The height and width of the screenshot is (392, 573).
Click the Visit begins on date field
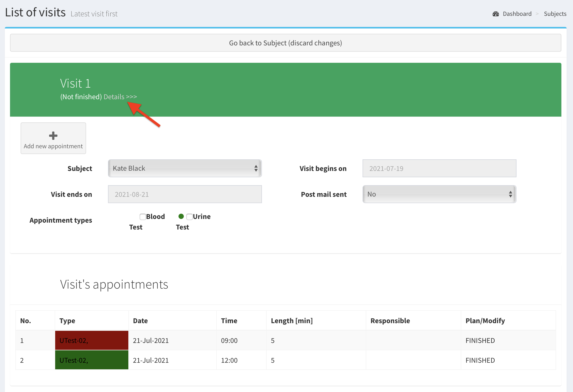(439, 168)
